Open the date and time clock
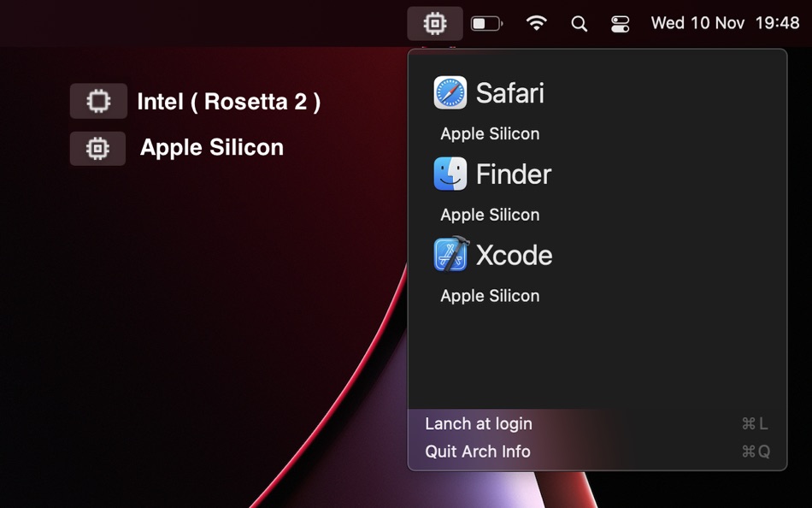 725,23
